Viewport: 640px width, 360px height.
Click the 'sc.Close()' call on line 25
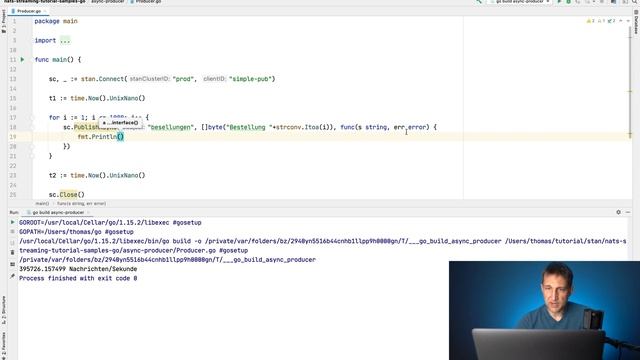coord(67,195)
